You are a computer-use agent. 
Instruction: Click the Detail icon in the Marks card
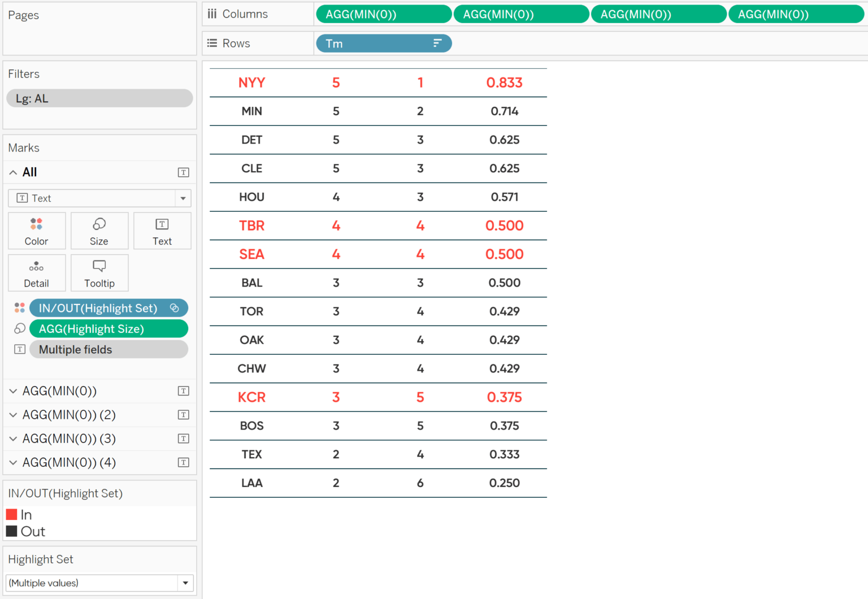tap(36, 273)
